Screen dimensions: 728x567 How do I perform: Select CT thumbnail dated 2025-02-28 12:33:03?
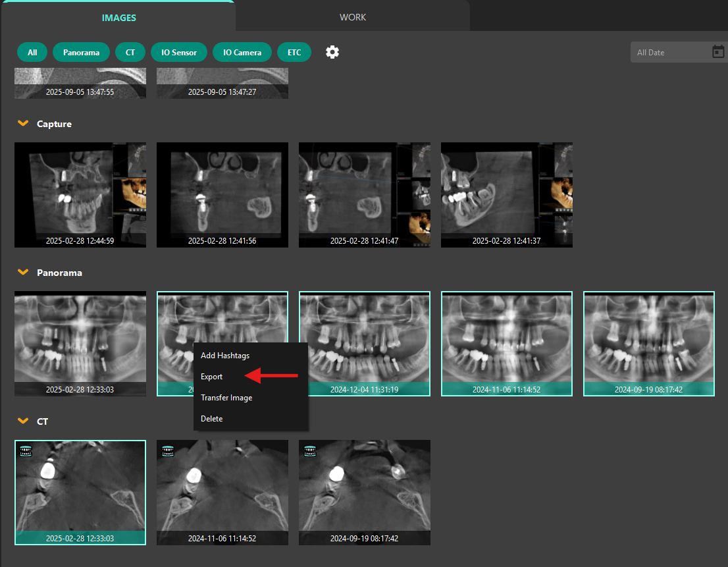(x=80, y=492)
